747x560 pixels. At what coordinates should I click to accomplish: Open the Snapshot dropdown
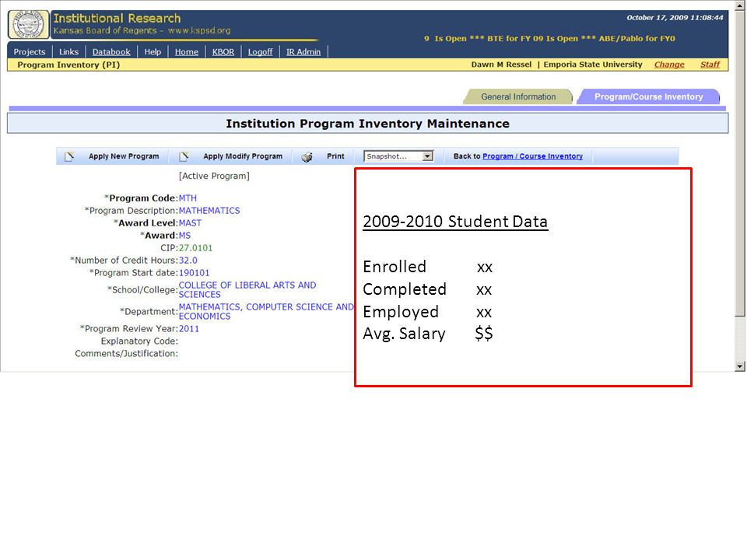tap(398, 156)
